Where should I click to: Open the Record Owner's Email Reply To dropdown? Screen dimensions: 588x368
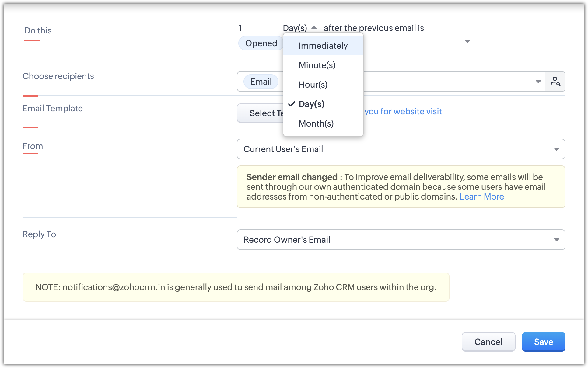(x=401, y=240)
